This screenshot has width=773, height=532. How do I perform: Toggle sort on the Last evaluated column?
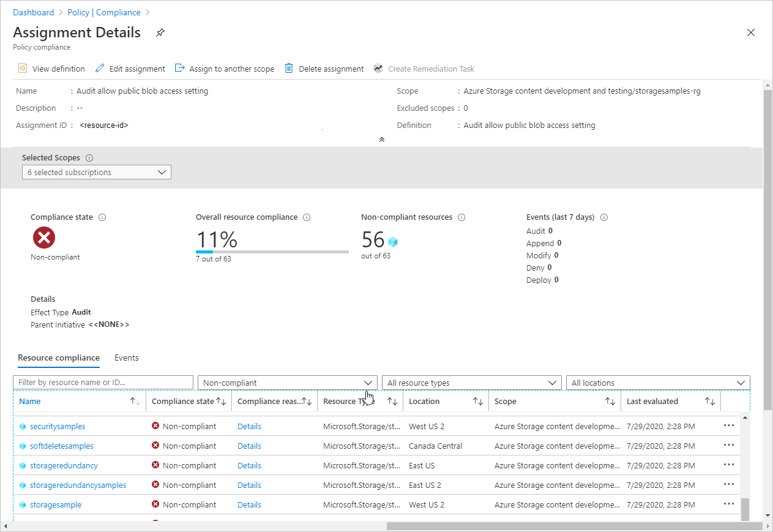pos(709,401)
